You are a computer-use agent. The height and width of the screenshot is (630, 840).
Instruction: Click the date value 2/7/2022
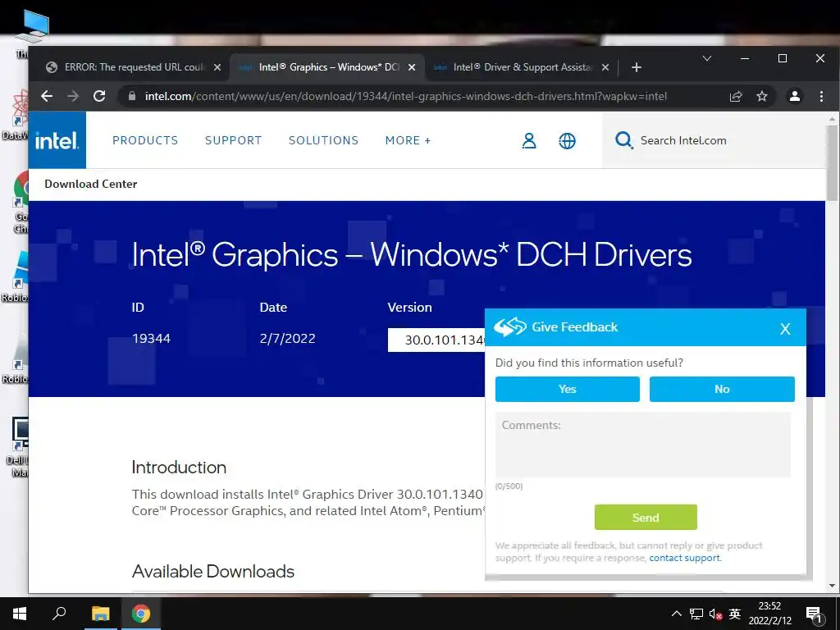coord(288,339)
